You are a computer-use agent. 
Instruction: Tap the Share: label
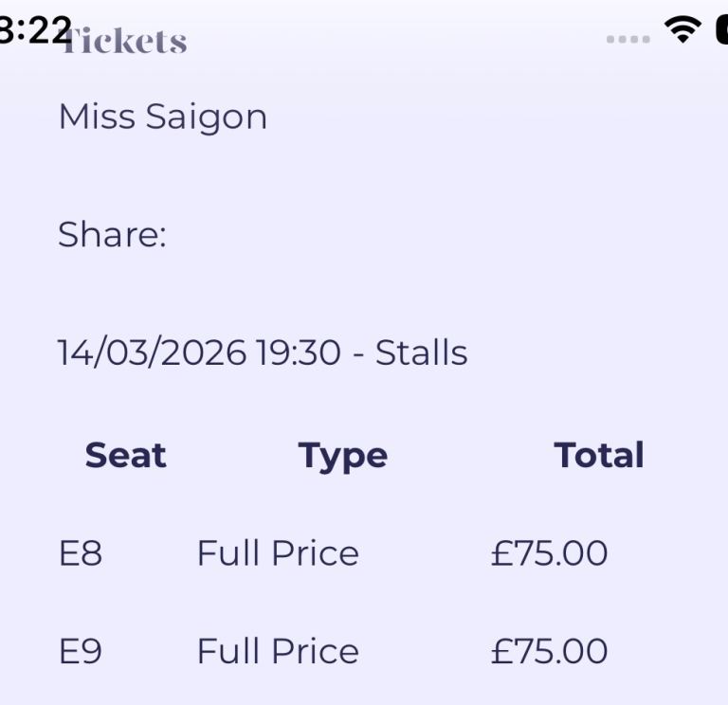coord(112,235)
